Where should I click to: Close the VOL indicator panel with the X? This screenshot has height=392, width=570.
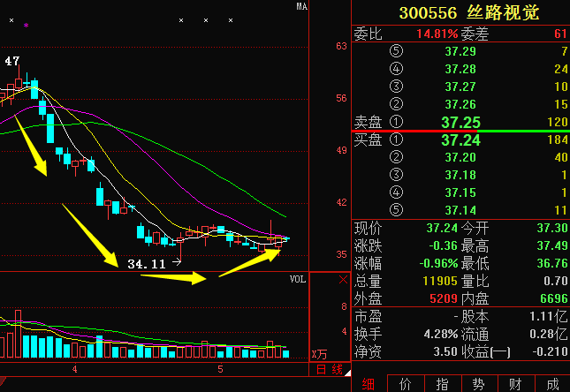tap(343, 279)
